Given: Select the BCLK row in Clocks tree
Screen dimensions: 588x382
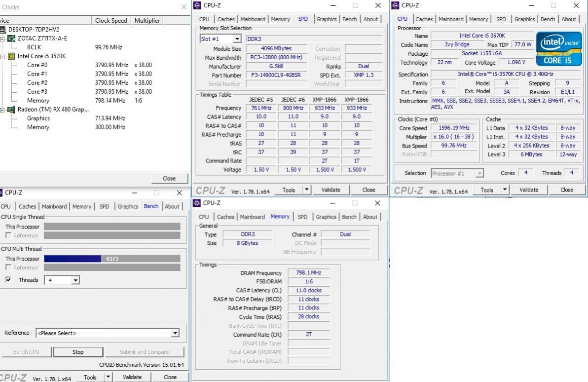Looking at the screenshot, I should point(74,47).
